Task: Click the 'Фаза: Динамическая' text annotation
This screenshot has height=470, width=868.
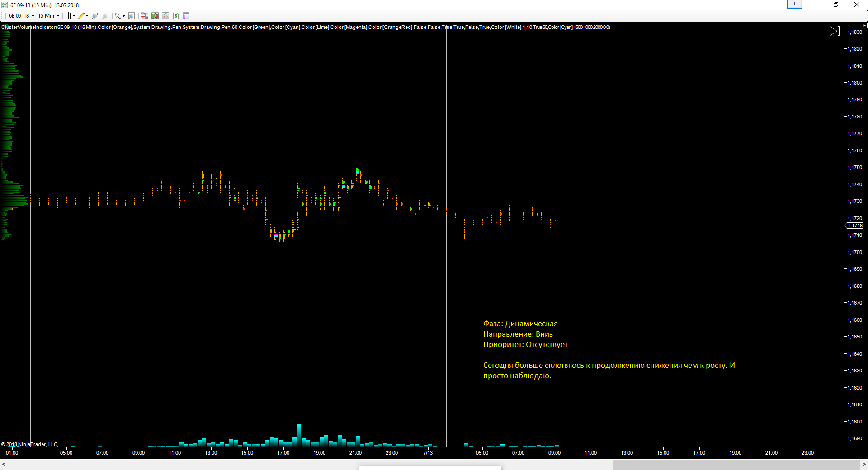Action: pos(520,324)
